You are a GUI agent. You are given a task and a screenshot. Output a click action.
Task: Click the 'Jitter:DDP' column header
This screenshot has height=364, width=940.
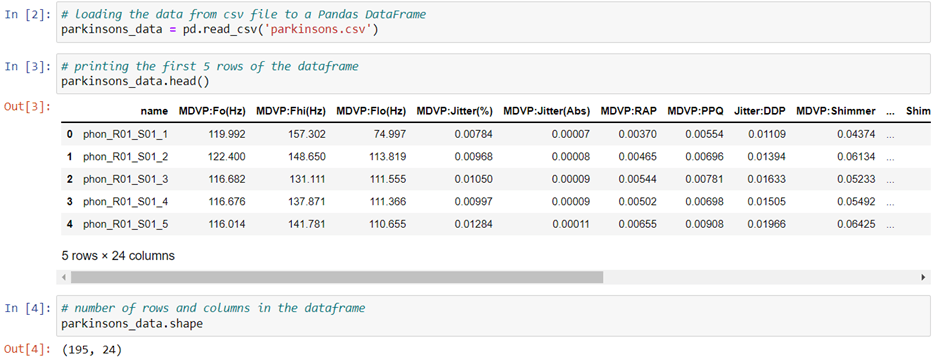tap(760, 111)
